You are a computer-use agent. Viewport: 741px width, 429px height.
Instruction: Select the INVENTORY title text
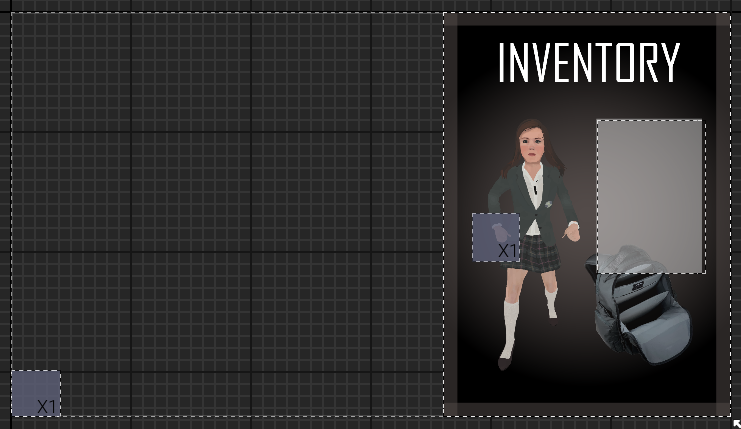(589, 62)
